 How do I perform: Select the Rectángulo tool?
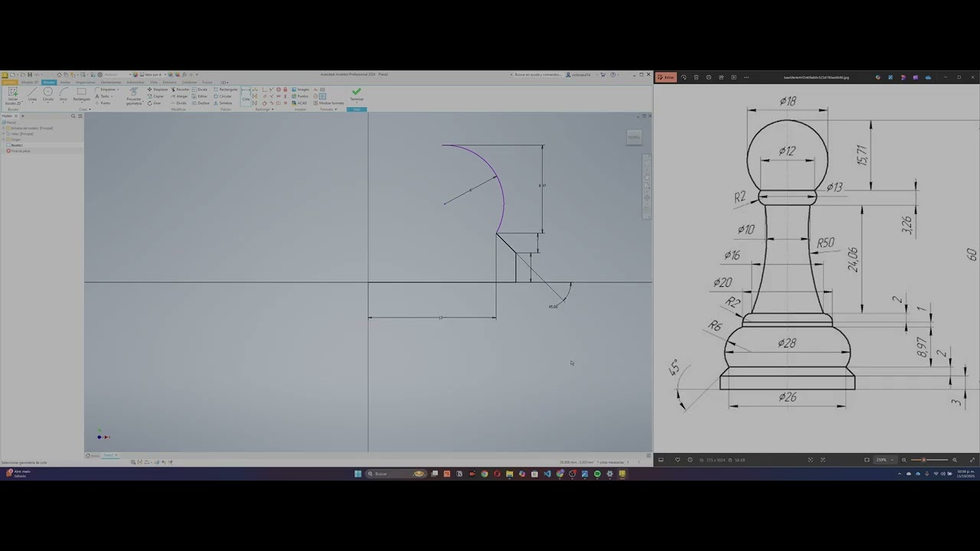pyautogui.click(x=81, y=93)
